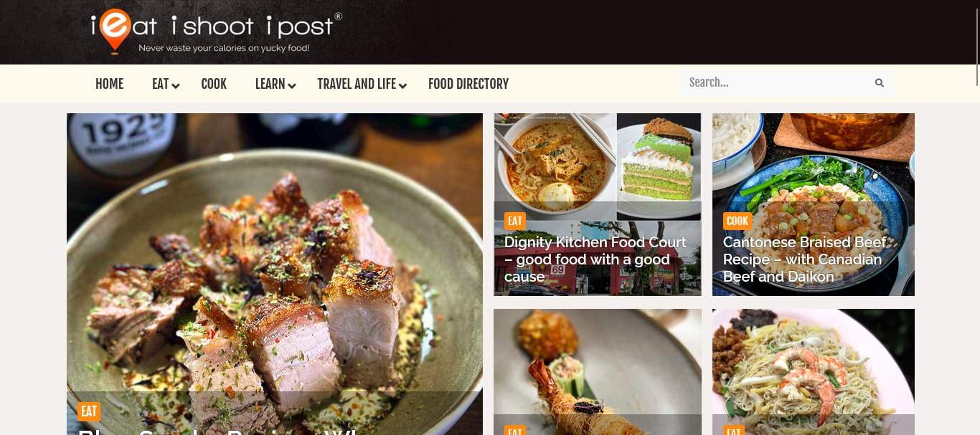Open Cantonese Braised Beef Recipe article
This screenshot has height=435, width=980.
[x=804, y=259]
